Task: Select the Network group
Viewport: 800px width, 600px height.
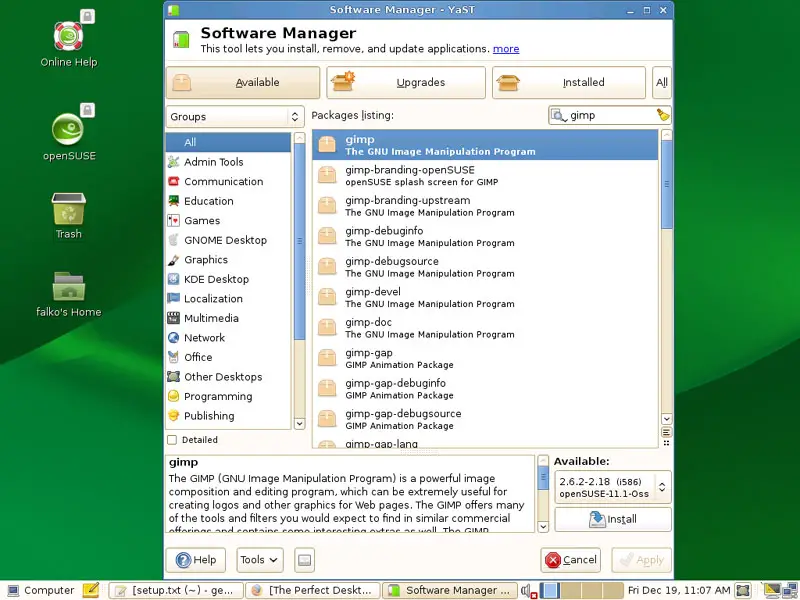Action: (x=229, y=338)
